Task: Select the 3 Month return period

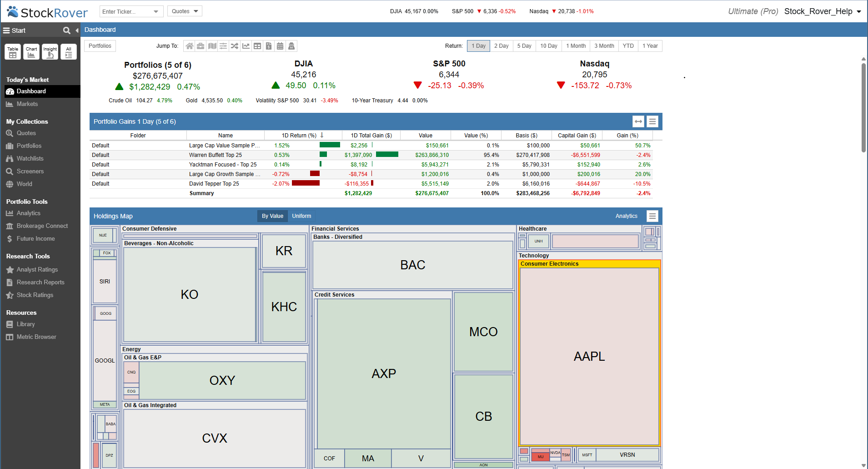Action: (x=604, y=46)
